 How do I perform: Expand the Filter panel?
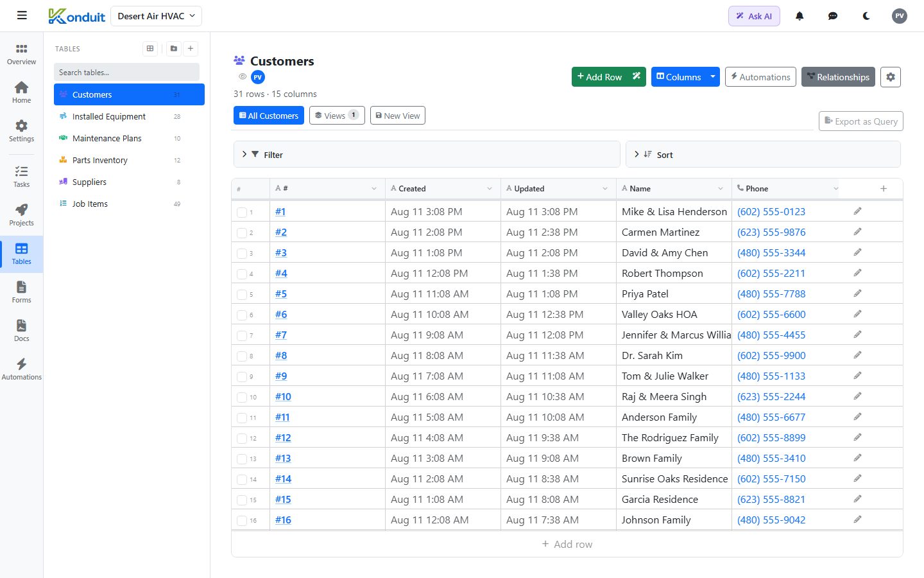427,155
